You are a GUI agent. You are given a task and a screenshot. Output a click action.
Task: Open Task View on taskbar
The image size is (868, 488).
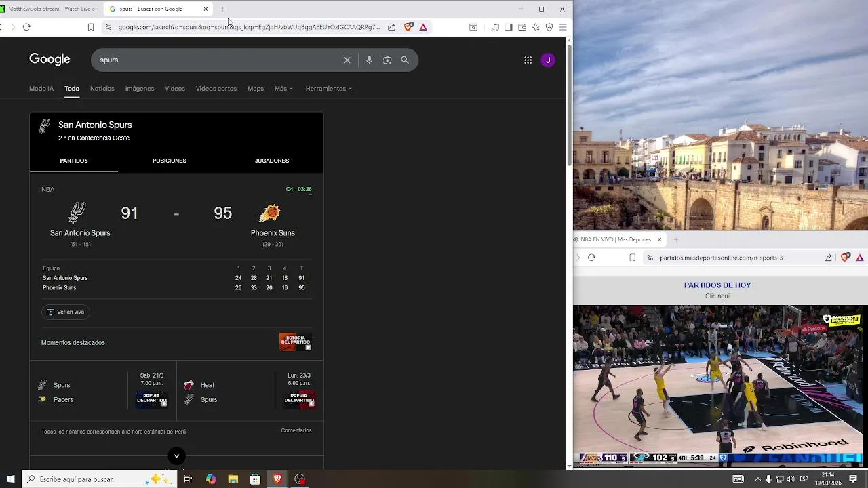(x=188, y=479)
